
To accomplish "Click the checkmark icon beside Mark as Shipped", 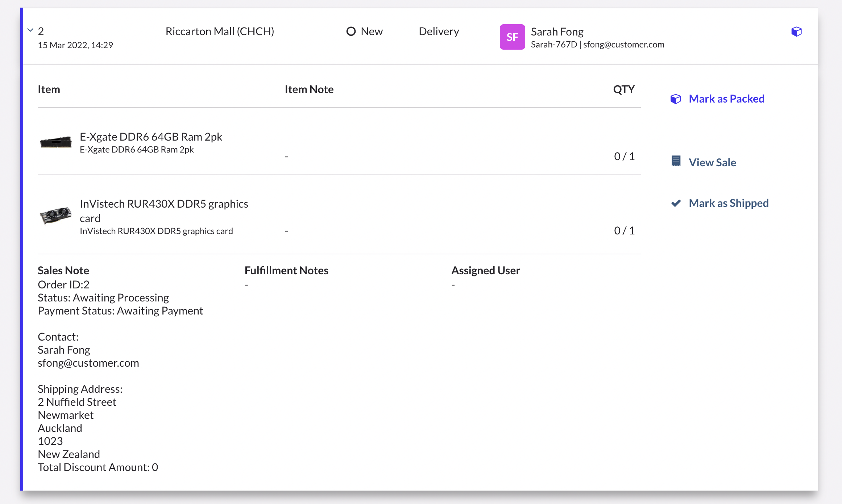I will click(x=676, y=203).
